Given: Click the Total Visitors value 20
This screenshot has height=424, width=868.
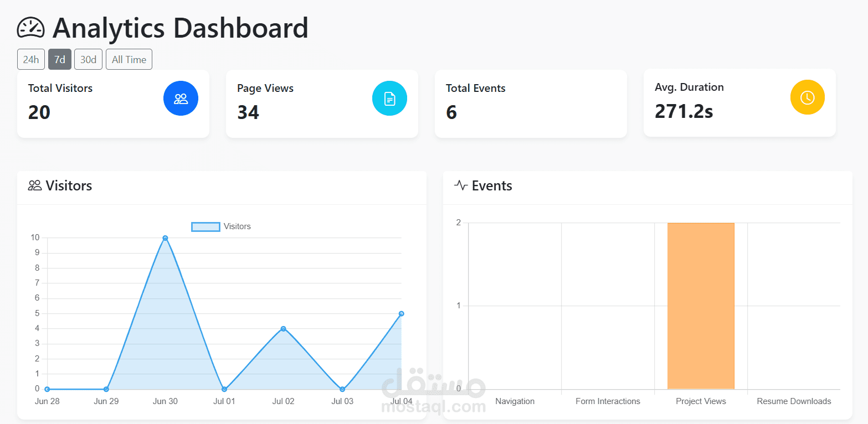Looking at the screenshot, I should coord(39,112).
